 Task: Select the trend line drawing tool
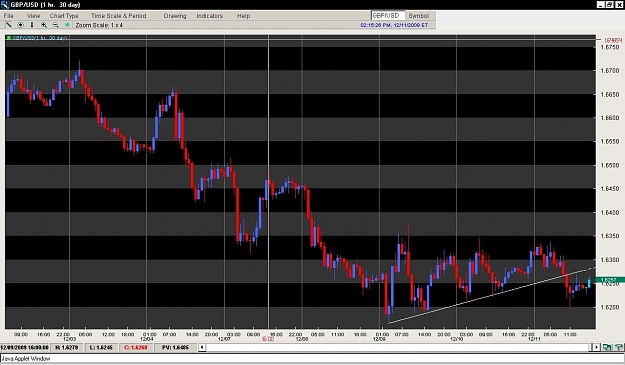[8, 25]
